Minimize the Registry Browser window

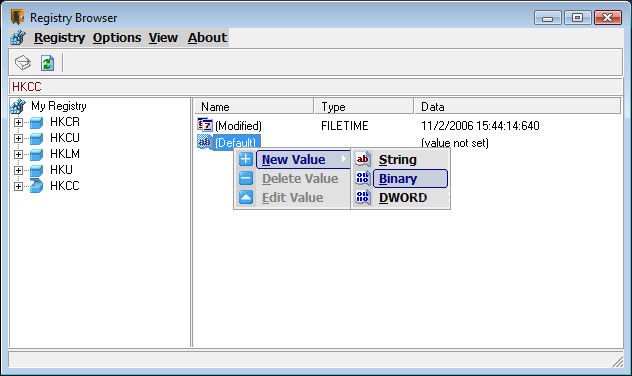[547, 18]
